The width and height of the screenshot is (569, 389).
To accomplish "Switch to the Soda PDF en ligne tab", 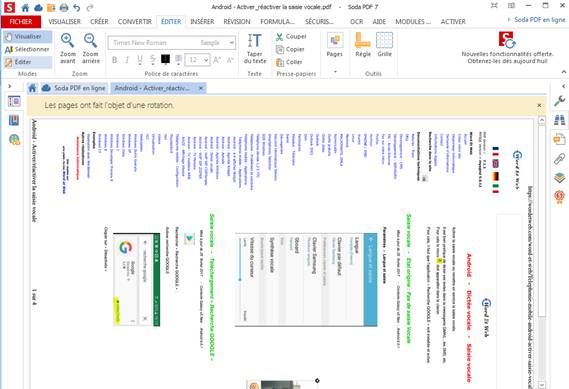I will point(74,88).
